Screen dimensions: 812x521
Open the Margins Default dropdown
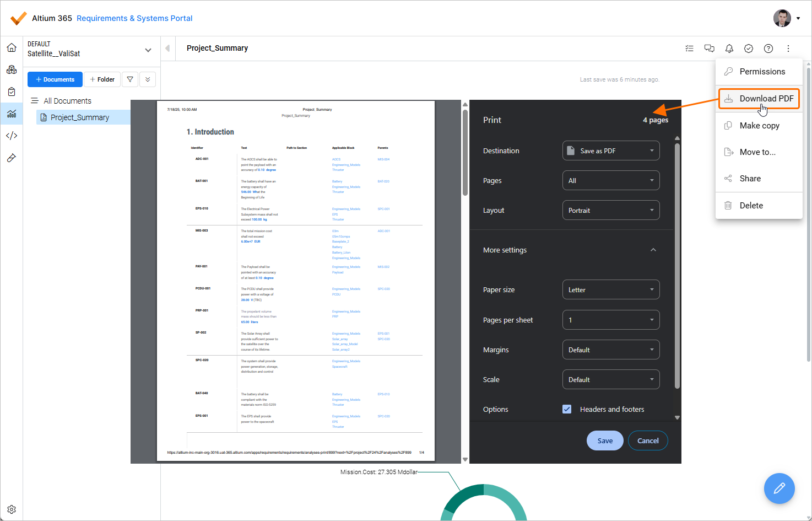pos(611,350)
